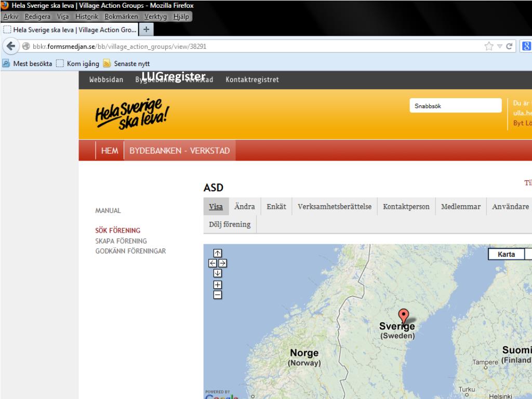Pan map right with the right arrow
Viewport: 532px width, 399px height.
pyautogui.click(x=222, y=263)
